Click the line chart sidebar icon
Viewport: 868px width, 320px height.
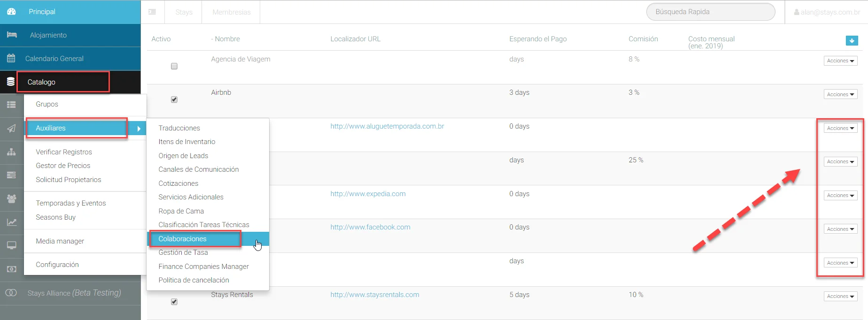point(11,222)
